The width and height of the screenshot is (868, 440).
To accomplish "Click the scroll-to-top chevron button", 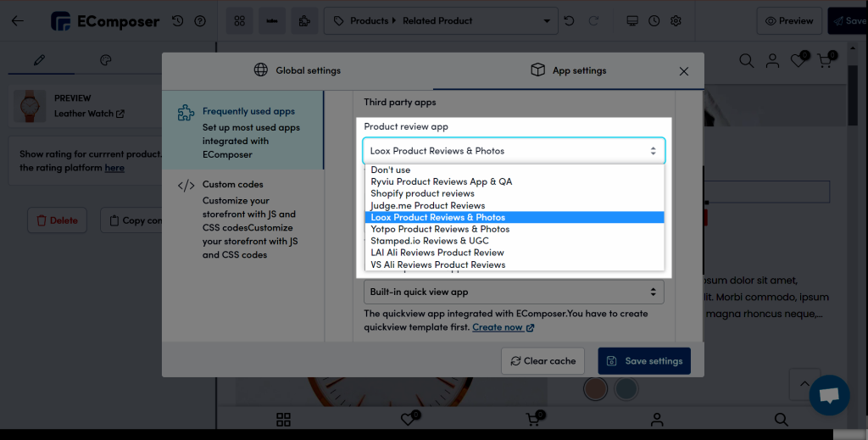I will pyautogui.click(x=805, y=383).
